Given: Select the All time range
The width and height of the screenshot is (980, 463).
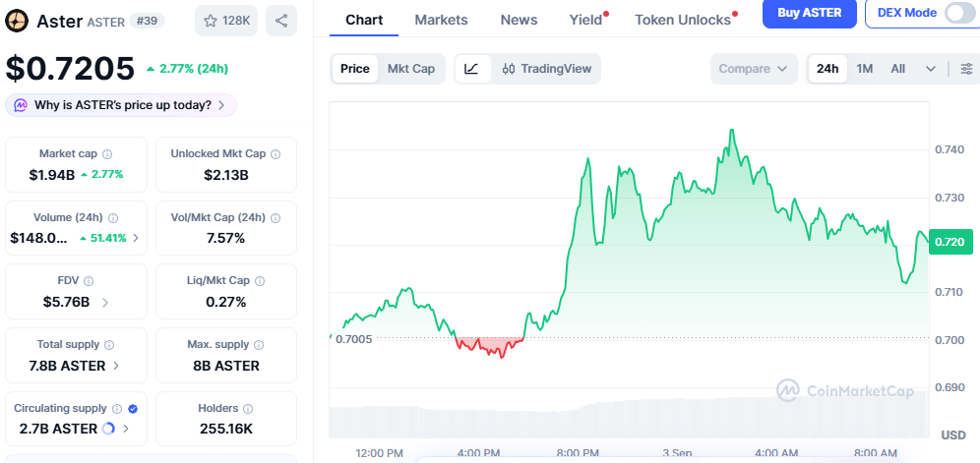Looking at the screenshot, I should [897, 69].
